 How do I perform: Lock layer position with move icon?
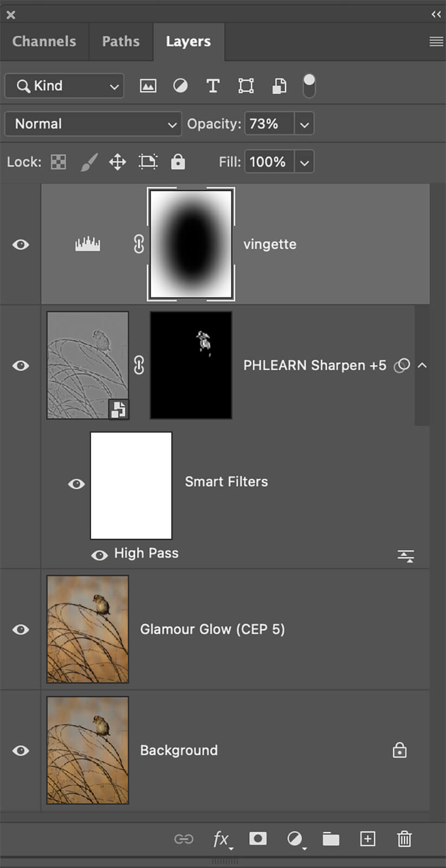click(x=118, y=162)
